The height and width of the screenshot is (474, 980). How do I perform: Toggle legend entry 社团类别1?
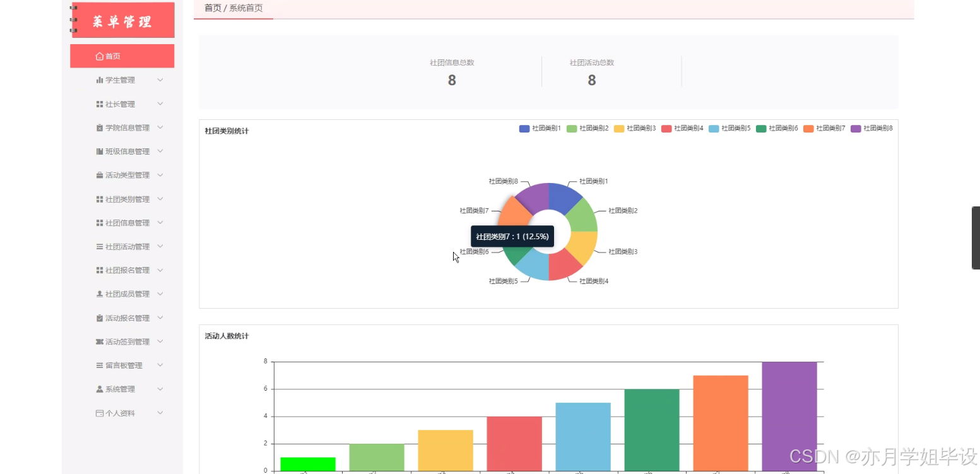point(540,128)
